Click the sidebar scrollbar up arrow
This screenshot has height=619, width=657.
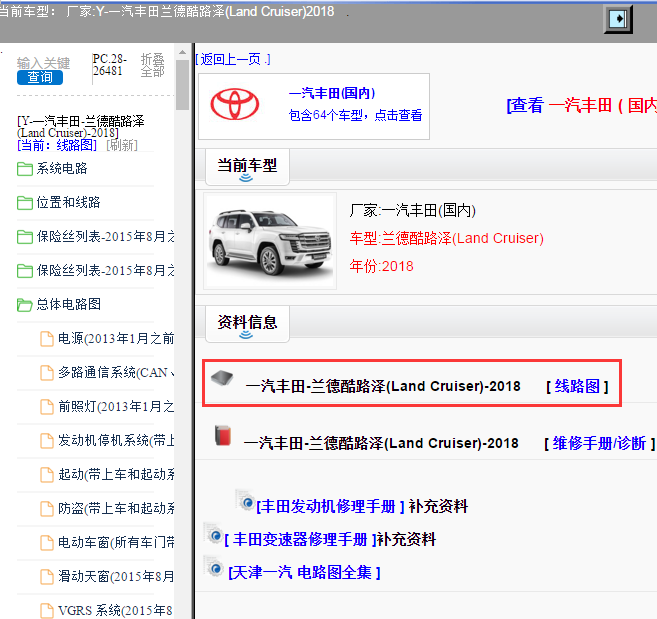pyautogui.click(x=182, y=52)
